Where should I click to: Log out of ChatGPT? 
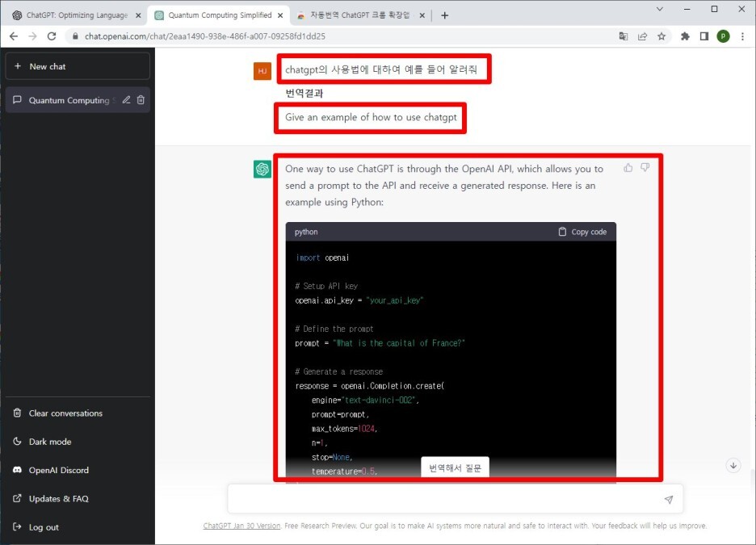[x=78, y=526]
